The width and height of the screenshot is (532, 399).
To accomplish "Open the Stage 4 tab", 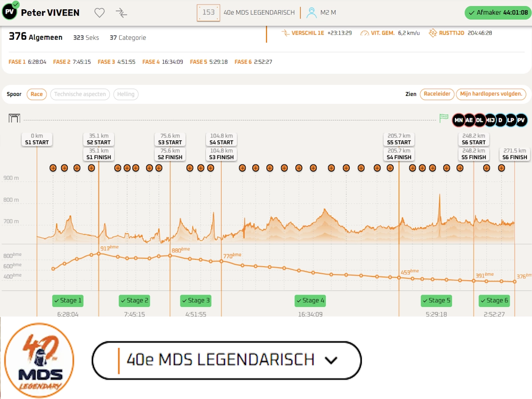I will tap(310, 301).
